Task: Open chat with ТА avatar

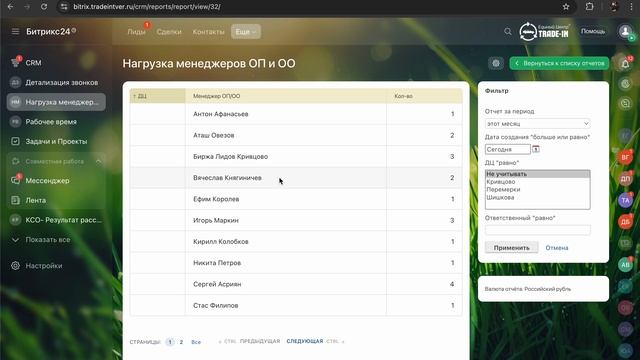Action: tap(625, 200)
